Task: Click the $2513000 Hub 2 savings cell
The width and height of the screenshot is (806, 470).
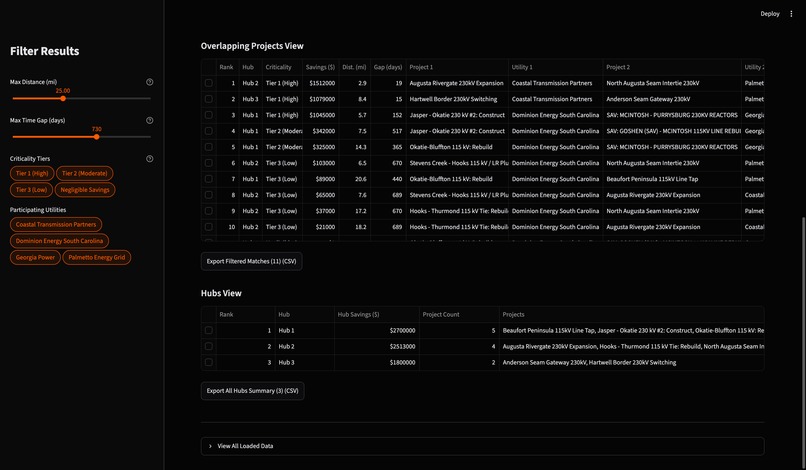Action: point(377,346)
